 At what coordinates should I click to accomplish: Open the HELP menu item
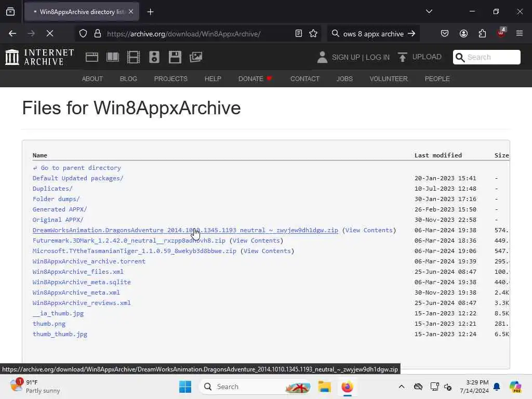click(x=212, y=79)
